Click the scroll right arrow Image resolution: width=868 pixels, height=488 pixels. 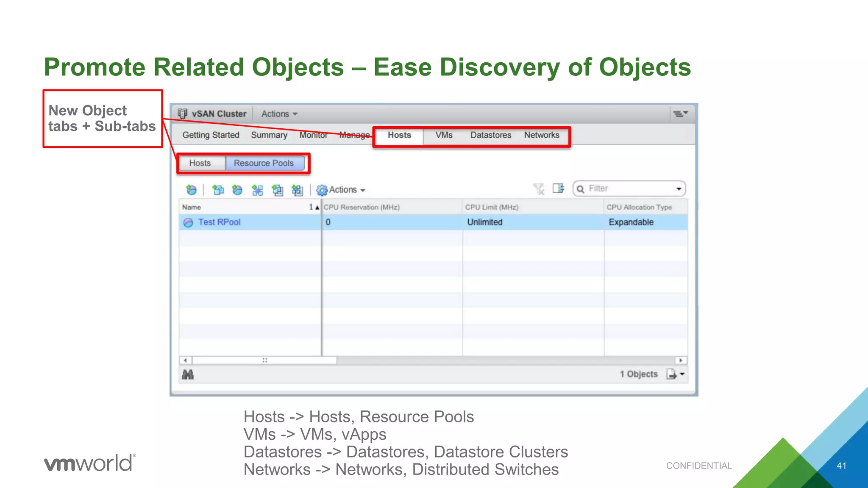tap(681, 360)
